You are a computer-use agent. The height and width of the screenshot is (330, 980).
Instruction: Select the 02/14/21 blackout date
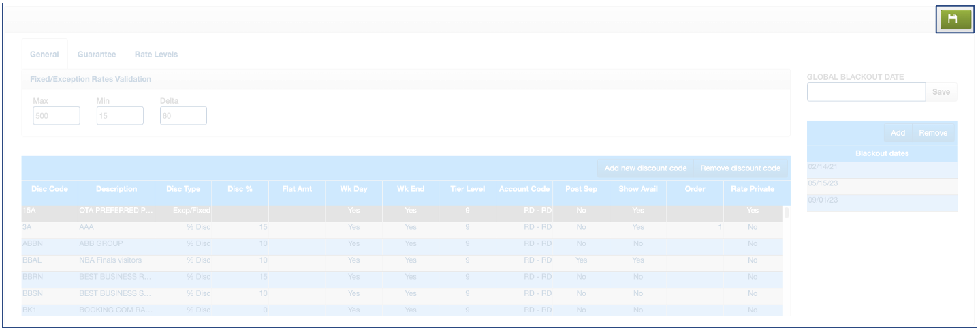coord(881,168)
